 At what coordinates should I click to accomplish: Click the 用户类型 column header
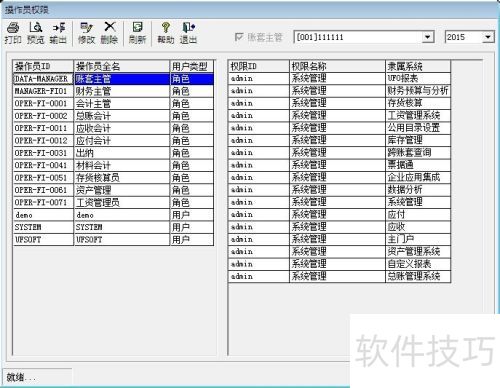(192, 66)
